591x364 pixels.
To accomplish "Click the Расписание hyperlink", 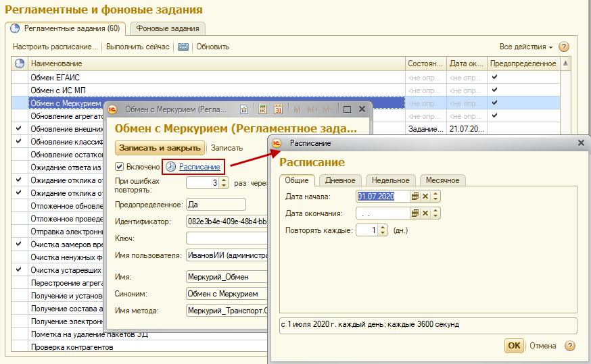I will (199, 167).
